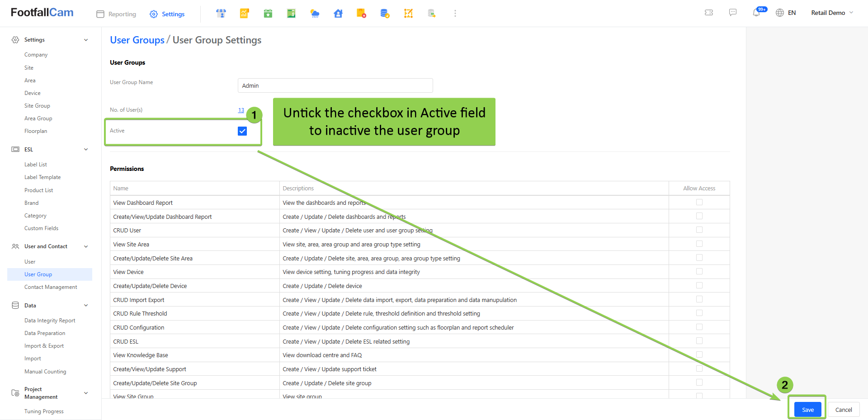Screen dimensions: 868x420
Task: Open the chat messages icon
Action: [733, 13]
